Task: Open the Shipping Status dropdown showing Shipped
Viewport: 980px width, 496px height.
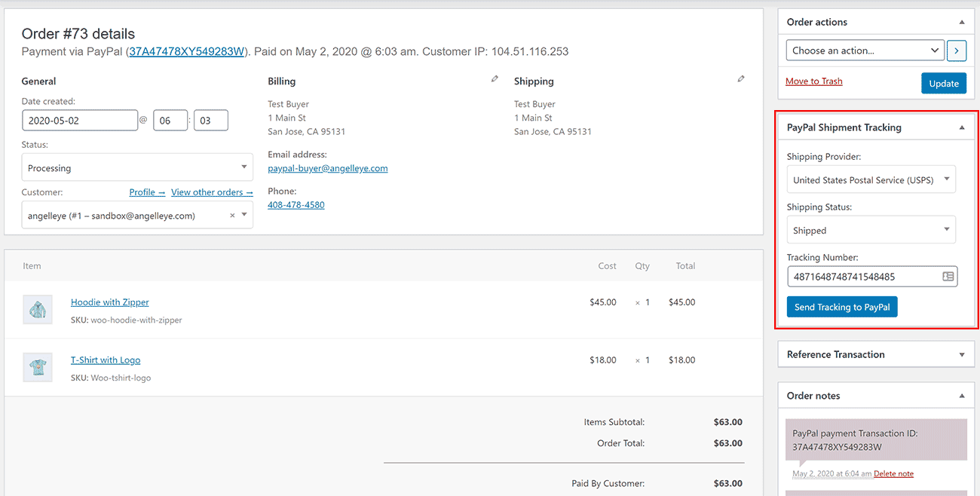Action: coord(871,231)
